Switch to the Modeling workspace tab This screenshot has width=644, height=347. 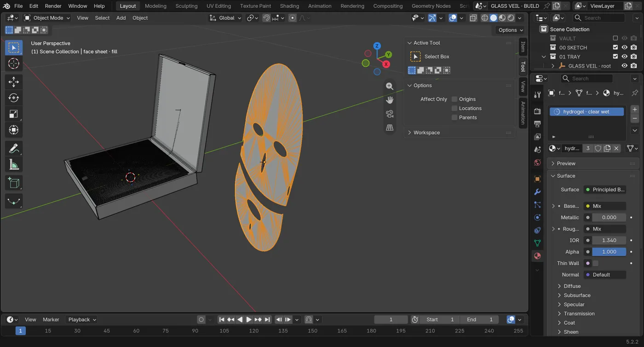tap(155, 6)
